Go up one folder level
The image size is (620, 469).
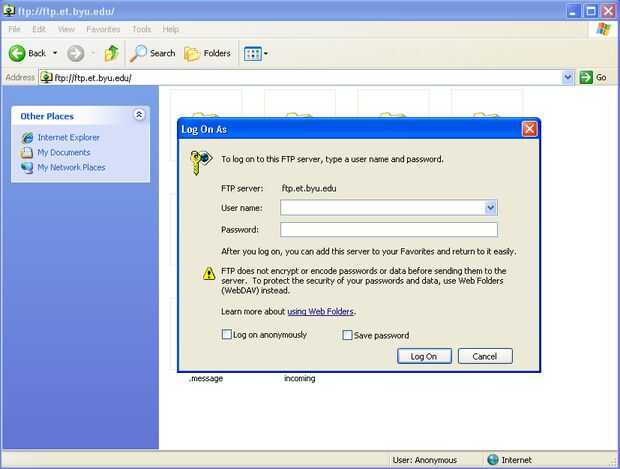pyautogui.click(x=112, y=53)
